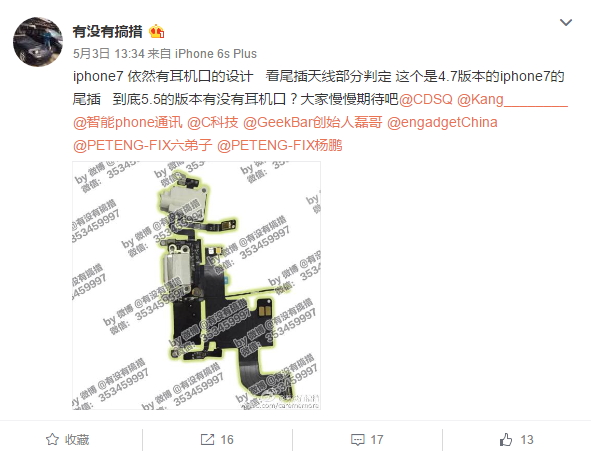Image resolution: width=591 pixels, height=456 pixels.
Task: Open @智能phone通讯 mention
Action: [x=127, y=122]
